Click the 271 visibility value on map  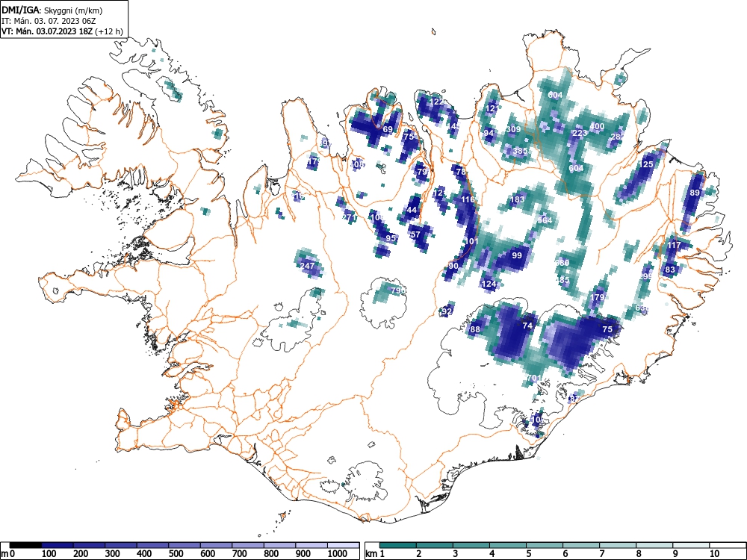[349, 217]
